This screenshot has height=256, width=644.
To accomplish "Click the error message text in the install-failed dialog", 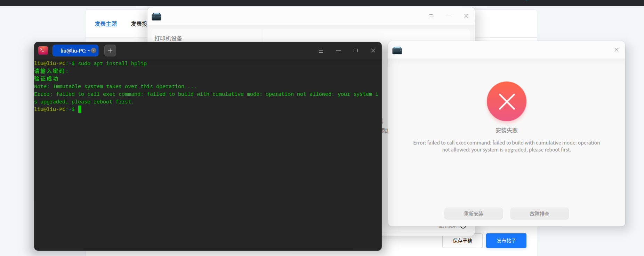I will click(x=507, y=146).
